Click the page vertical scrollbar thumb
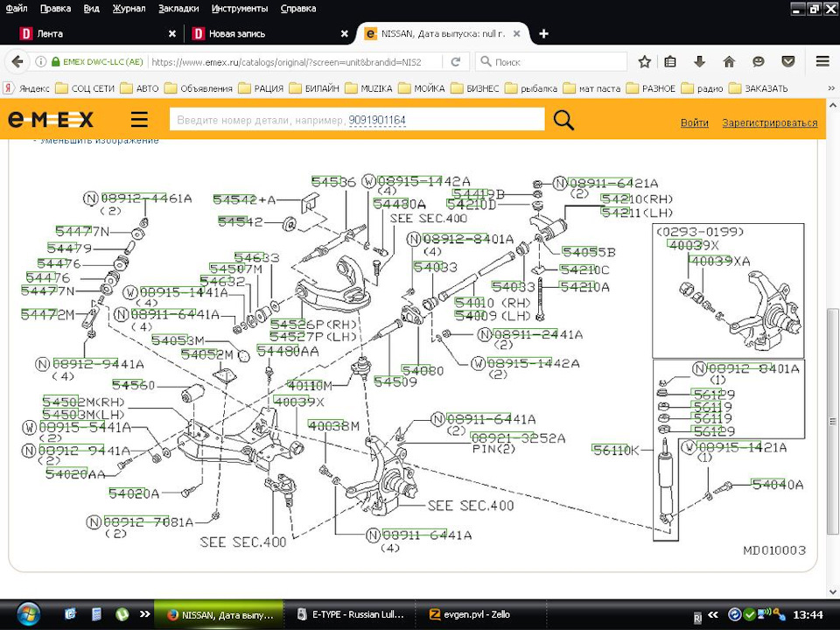The image size is (840, 630). coord(832,421)
